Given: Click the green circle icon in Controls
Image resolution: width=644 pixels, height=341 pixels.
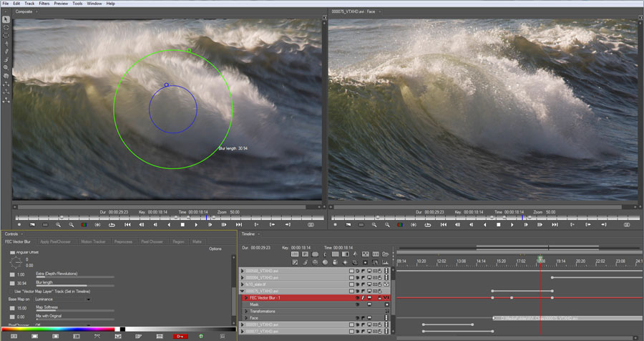Looking at the screenshot, I should [x=201, y=337].
